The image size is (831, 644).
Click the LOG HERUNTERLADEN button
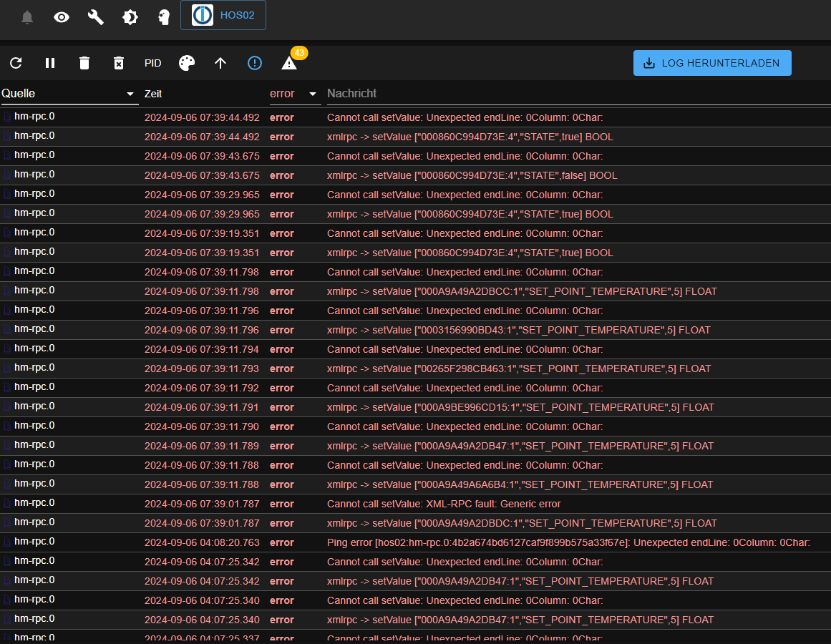pyautogui.click(x=711, y=63)
